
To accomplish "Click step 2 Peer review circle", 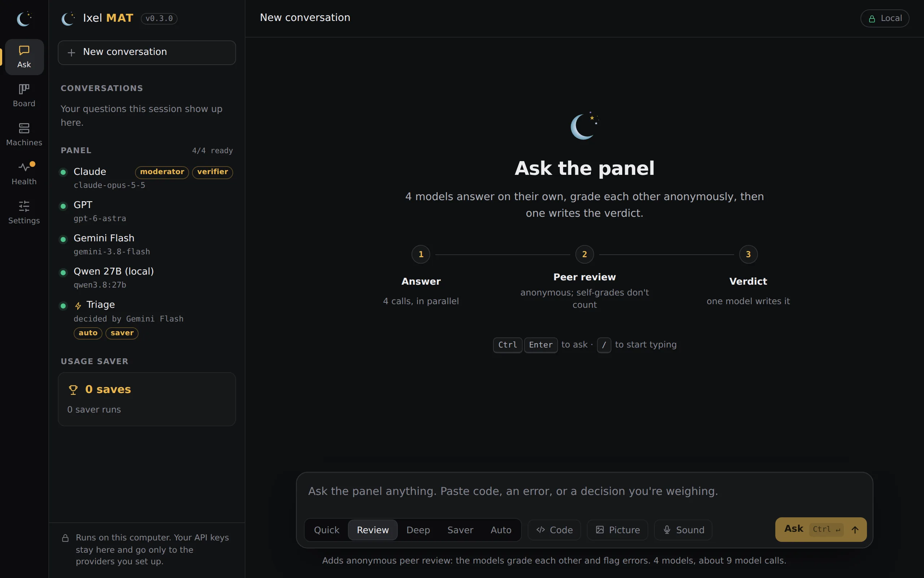I will click(x=585, y=254).
